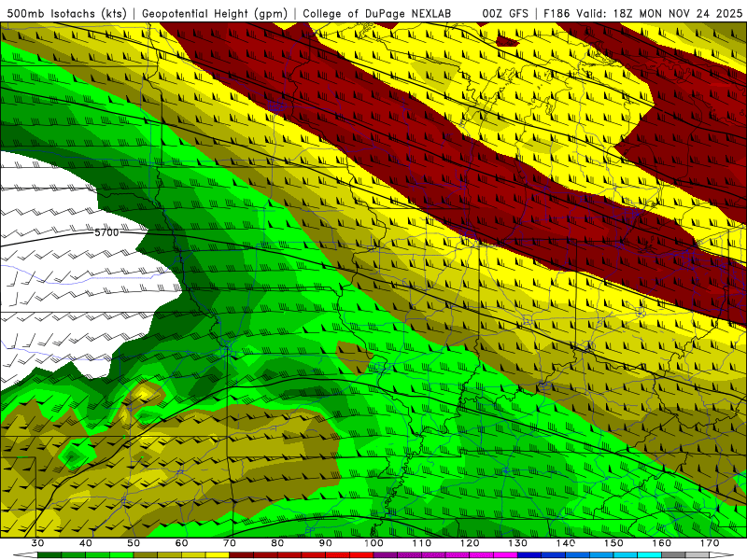
Task: Click the 160 label on the color scale
Action: tap(662, 543)
